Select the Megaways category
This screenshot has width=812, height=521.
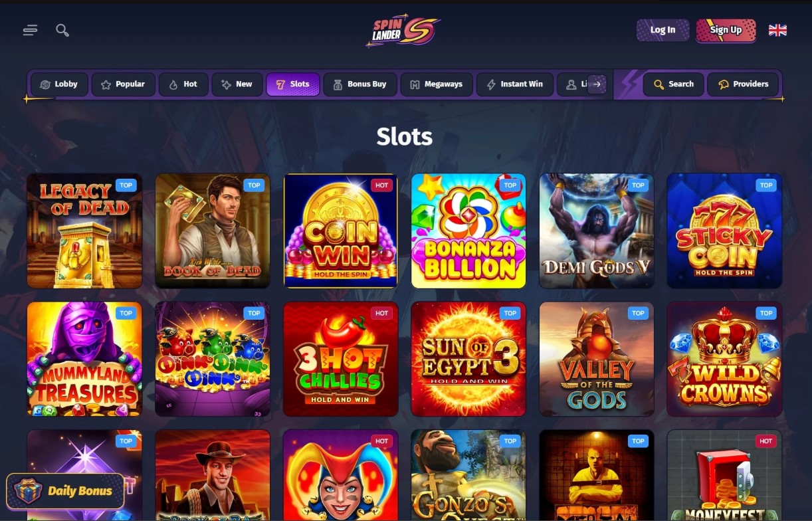tap(436, 84)
